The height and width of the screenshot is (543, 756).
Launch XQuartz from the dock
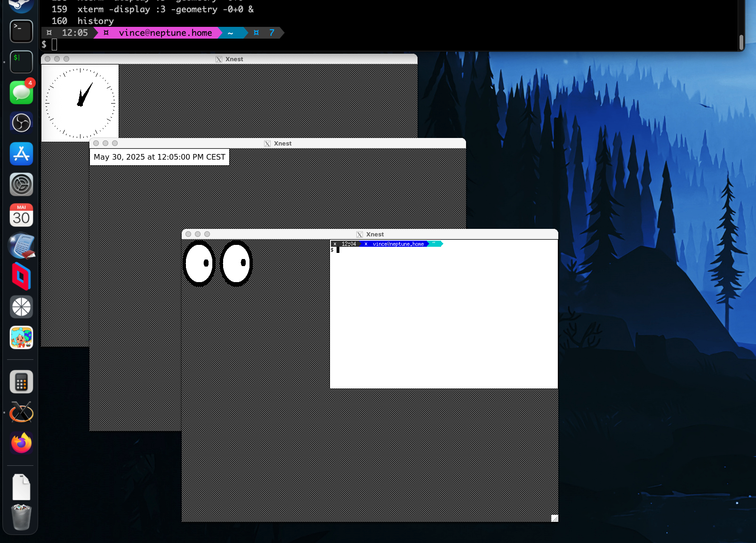21,412
